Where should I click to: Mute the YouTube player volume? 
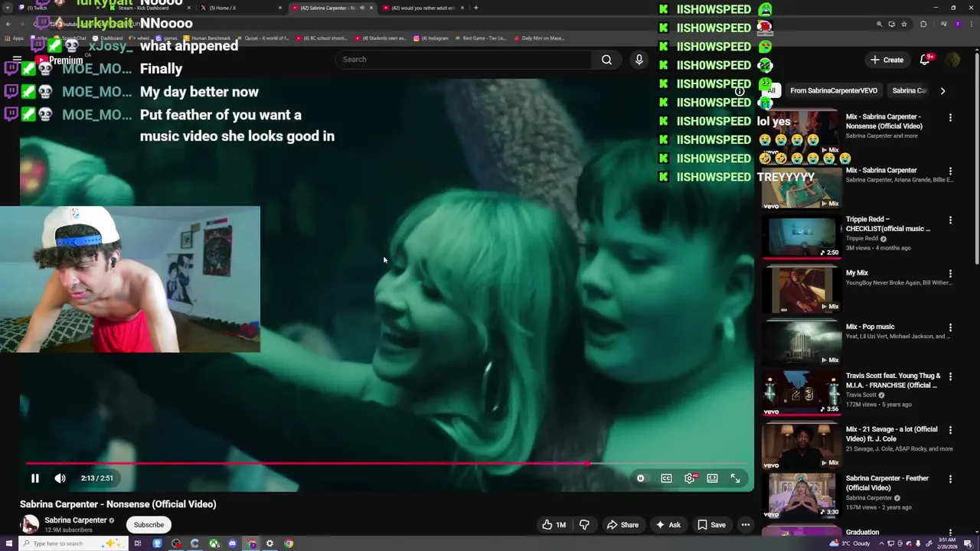pos(60,478)
